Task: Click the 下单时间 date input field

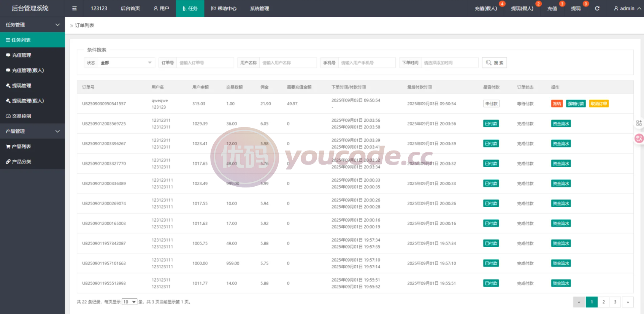Action: pyautogui.click(x=450, y=63)
